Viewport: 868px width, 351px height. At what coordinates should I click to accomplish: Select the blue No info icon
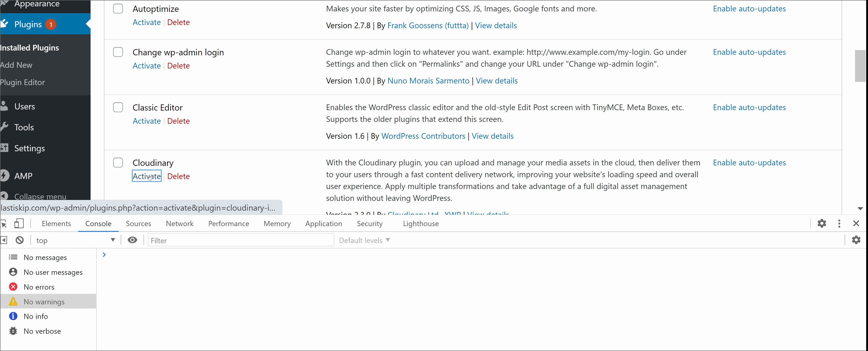(x=13, y=316)
